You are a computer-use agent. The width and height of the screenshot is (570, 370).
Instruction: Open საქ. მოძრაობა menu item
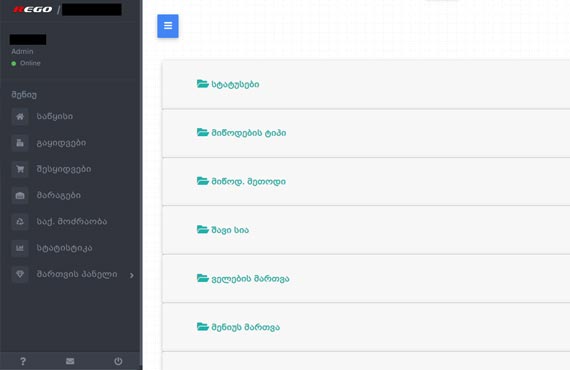point(72,222)
